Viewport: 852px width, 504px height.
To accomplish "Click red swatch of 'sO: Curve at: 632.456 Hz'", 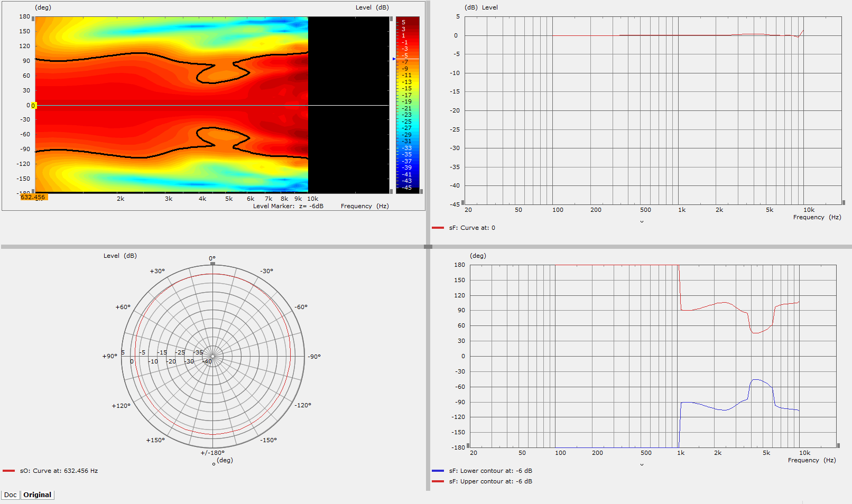I will click(x=8, y=471).
